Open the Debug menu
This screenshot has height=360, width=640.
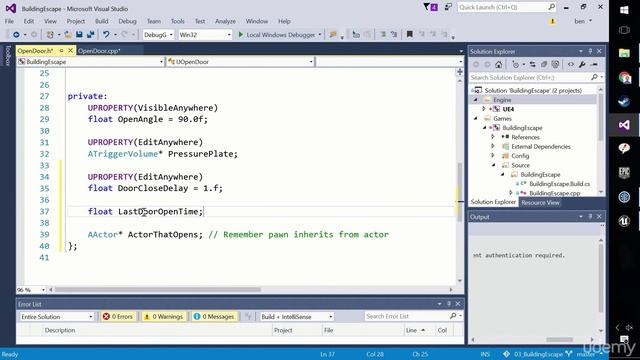click(127, 21)
